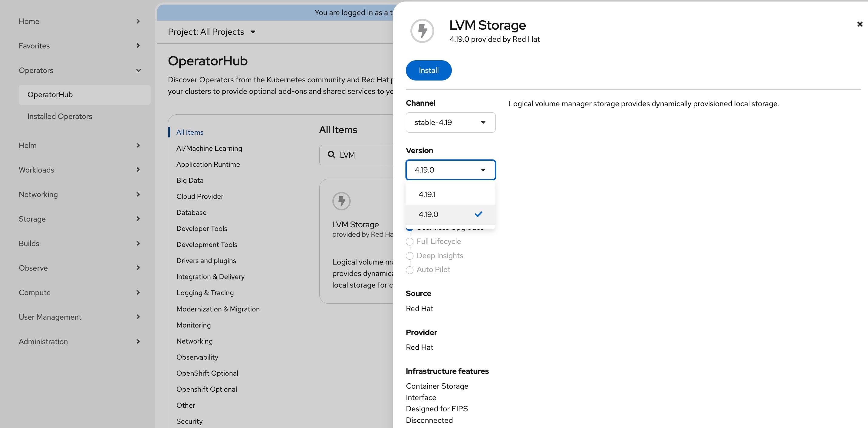
Task: Filter by Application Runtime category
Action: pos(208,164)
